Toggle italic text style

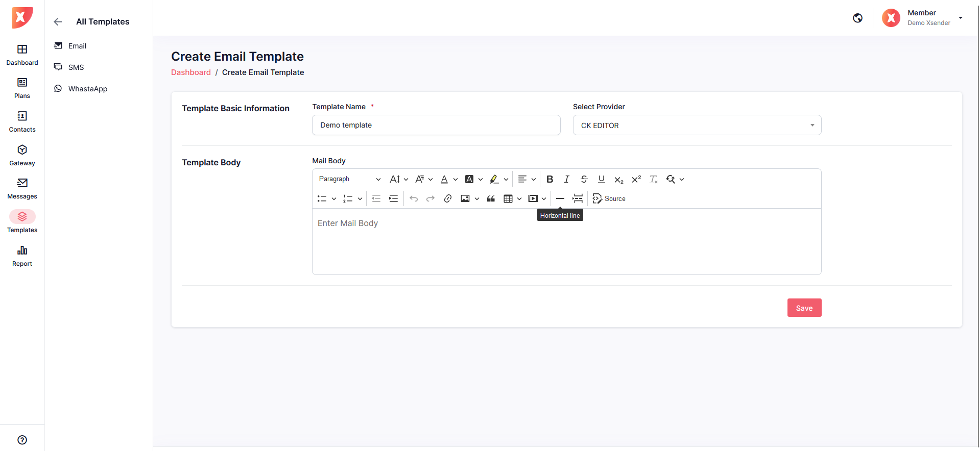(566, 179)
